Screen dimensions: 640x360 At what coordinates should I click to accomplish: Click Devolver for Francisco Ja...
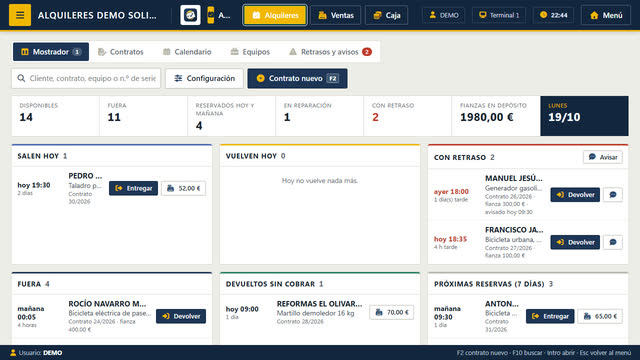point(575,242)
